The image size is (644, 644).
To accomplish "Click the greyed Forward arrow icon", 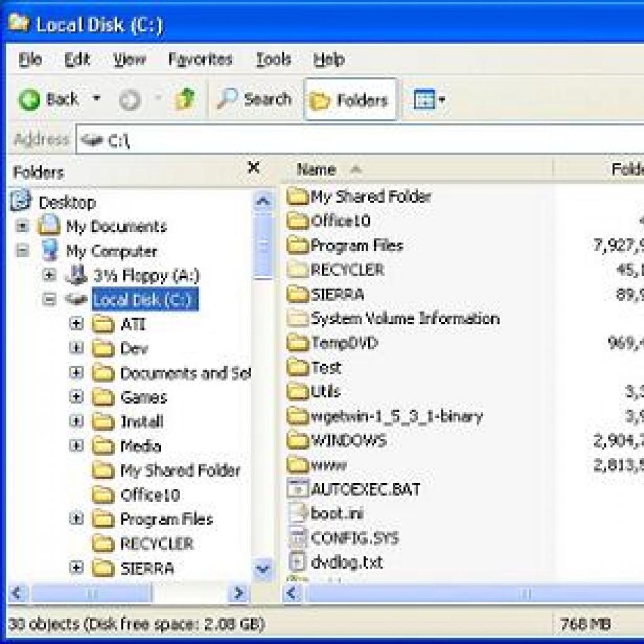I will tap(130, 100).
